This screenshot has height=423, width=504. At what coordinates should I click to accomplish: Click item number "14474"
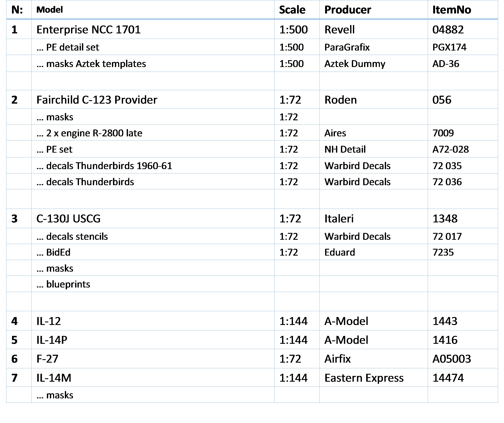pyautogui.click(x=448, y=378)
